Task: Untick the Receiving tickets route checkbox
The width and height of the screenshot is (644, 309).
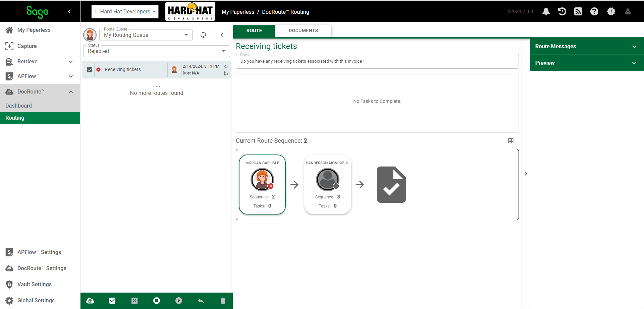Action: (x=90, y=70)
